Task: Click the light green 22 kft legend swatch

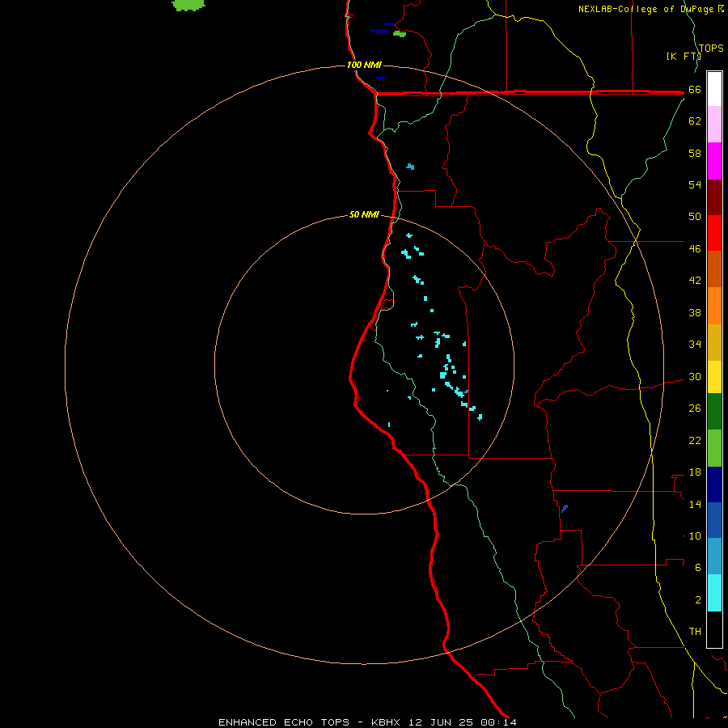Action: [714, 448]
